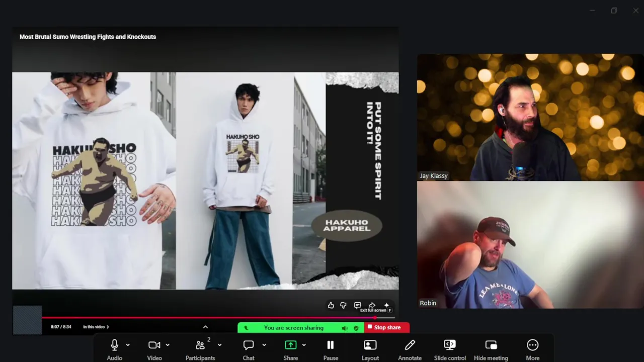
Task: Click the security shield icon in sharing bar
Action: click(356, 328)
